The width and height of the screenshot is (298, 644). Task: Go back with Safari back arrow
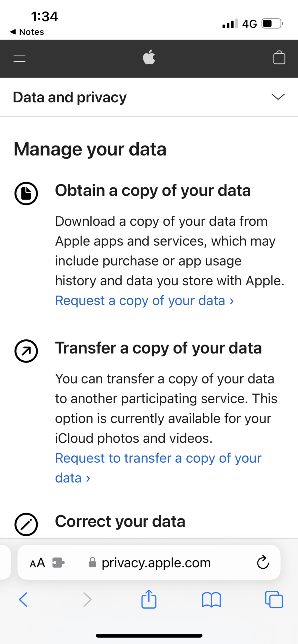23,600
